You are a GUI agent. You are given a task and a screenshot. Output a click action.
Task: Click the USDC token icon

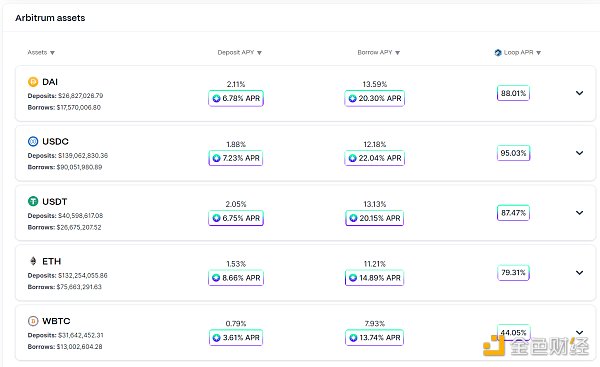(33, 142)
